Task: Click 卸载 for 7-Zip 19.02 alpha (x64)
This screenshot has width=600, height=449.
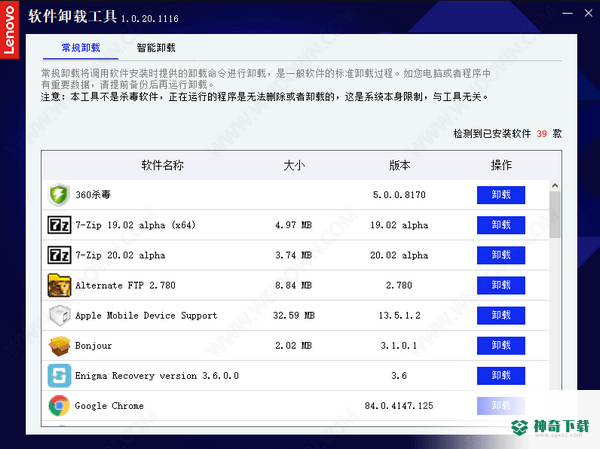Action: tap(501, 225)
